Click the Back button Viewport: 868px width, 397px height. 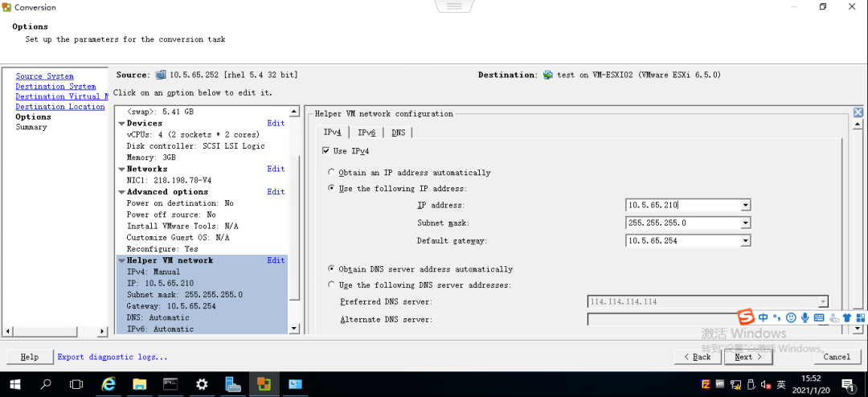[698, 357]
